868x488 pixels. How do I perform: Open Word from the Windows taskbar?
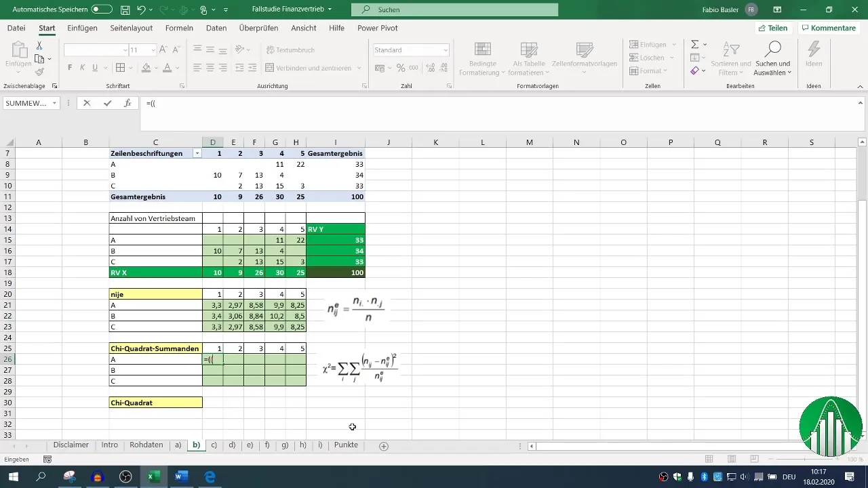pos(181,477)
